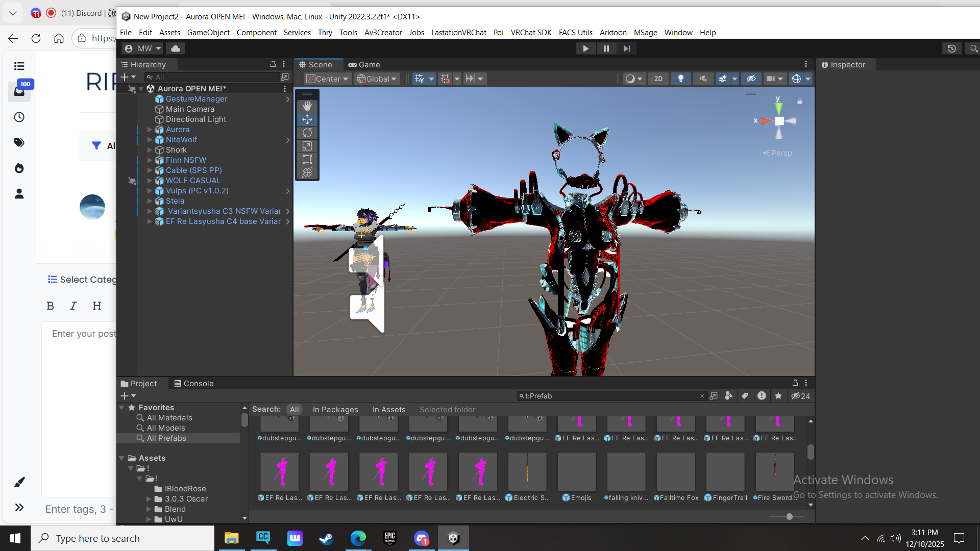980x551 pixels.
Task: Toggle Hierarchy panel lock
Action: point(273,64)
